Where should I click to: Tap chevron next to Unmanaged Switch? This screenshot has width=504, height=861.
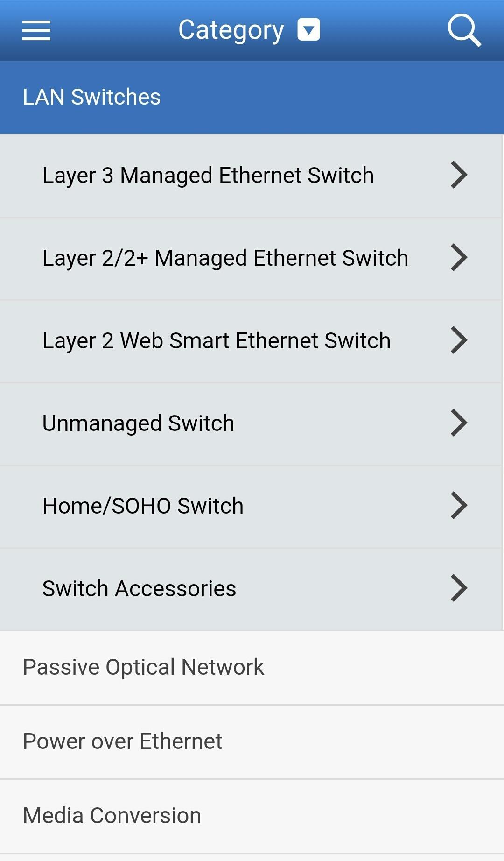[x=459, y=423]
